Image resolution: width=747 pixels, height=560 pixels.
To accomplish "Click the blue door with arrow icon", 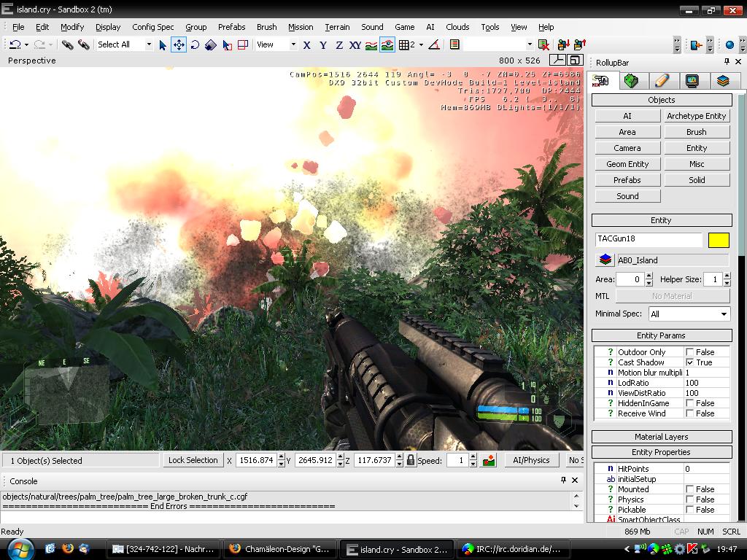I will tap(696, 44).
